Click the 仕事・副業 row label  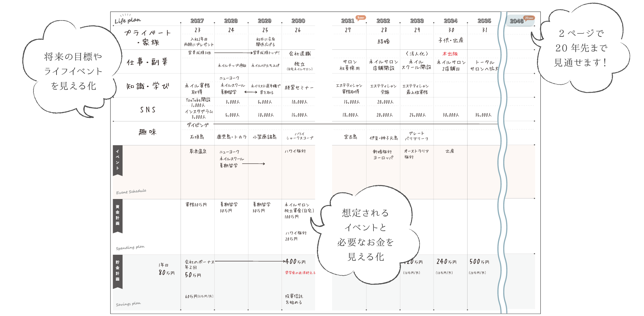tap(147, 62)
